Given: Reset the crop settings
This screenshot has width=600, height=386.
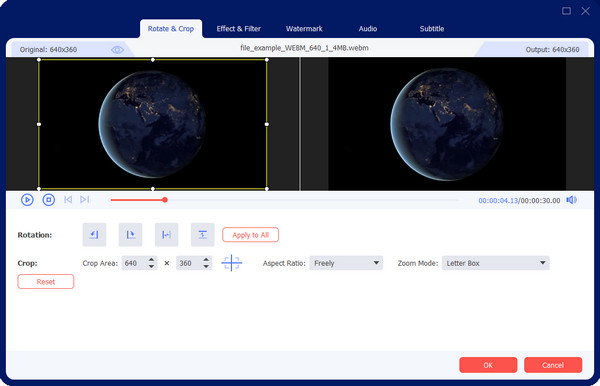Looking at the screenshot, I should pos(46,282).
